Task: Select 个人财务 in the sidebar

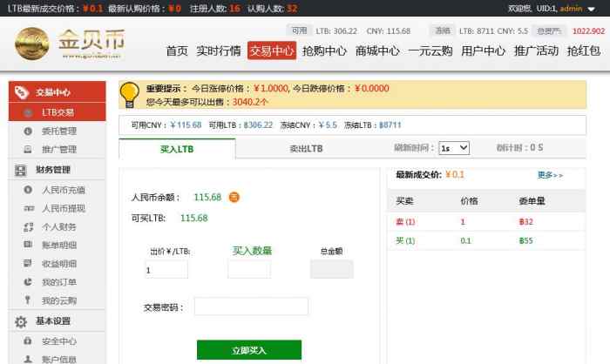Action: [x=59, y=226]
